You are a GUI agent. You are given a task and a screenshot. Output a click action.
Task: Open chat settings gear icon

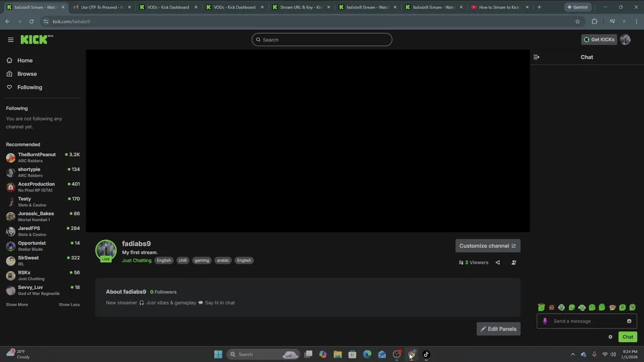tap(610, 337)
